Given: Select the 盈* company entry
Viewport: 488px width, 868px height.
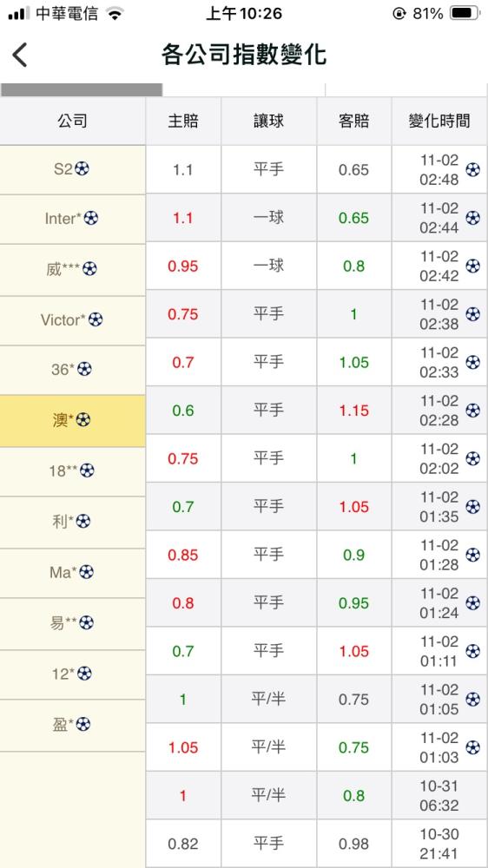Looking at the screenshot, I should pos(73,724).
